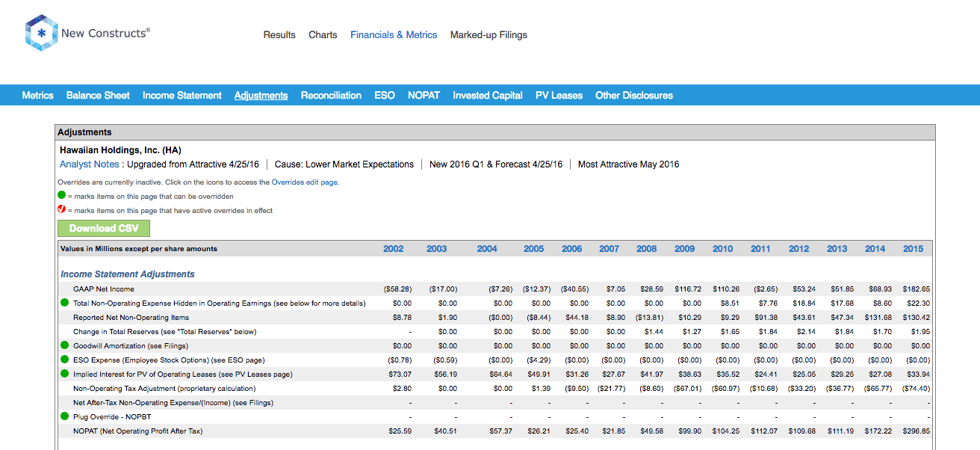Click the 2013 year column header
980x450 pixels.
coord(837,249)
